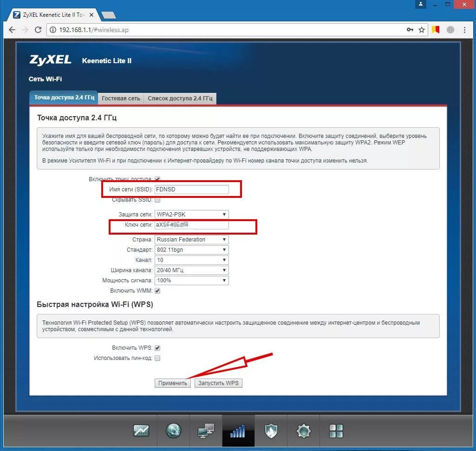
Task: Click the Применить button
Action: (x=172, y=383)
